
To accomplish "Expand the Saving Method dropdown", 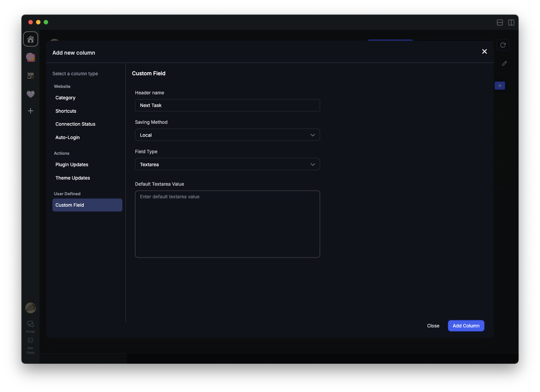I will [x=227, y=135].
